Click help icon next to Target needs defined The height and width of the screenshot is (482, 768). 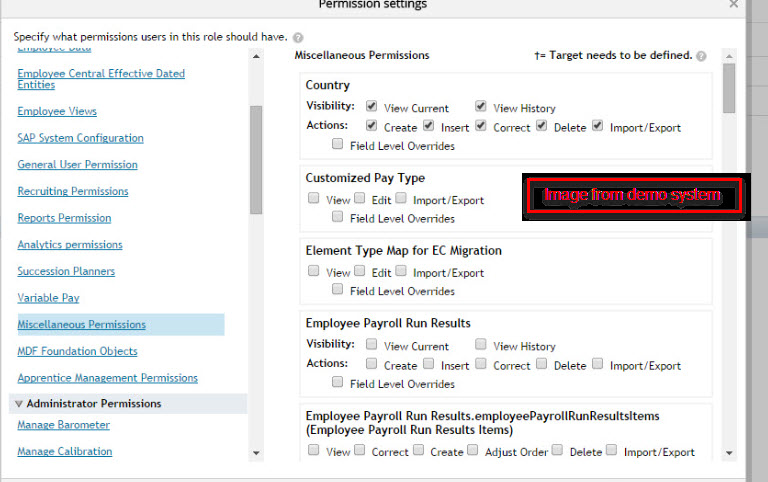(x=701, y=56)
